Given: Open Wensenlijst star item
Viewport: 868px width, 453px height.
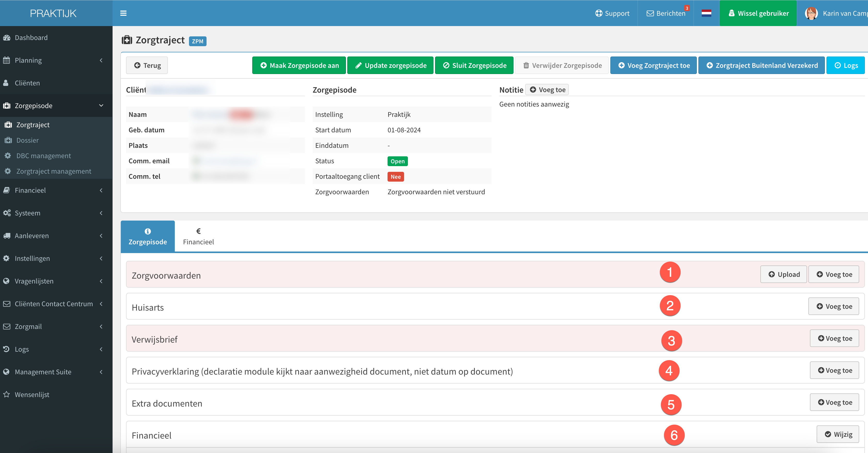Looking at the screenshot, I should pos(56,394).
